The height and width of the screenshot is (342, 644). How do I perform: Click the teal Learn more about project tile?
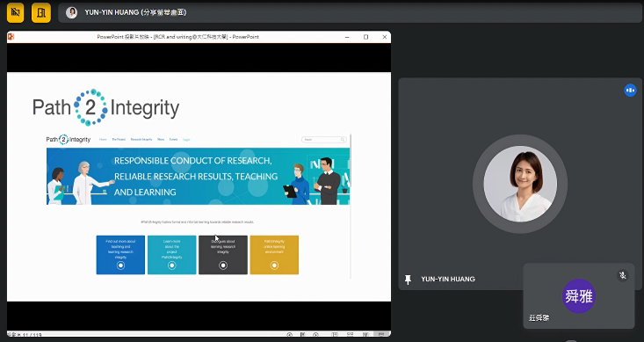pyautogui.click(x=171, y=255)
